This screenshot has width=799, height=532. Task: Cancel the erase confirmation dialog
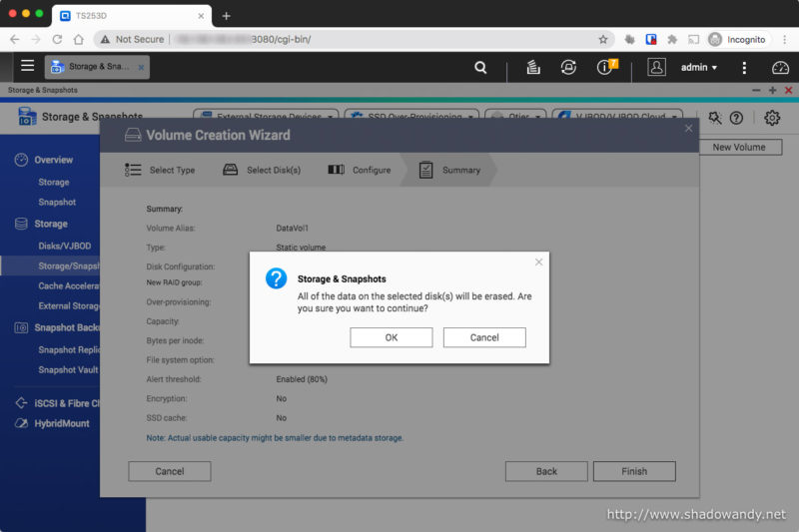pos(484,337)
